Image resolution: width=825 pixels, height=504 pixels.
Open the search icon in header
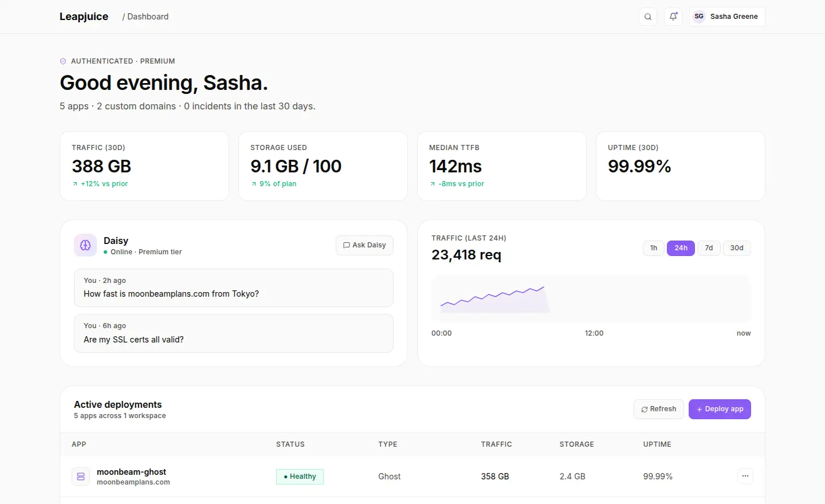point(648,17)
